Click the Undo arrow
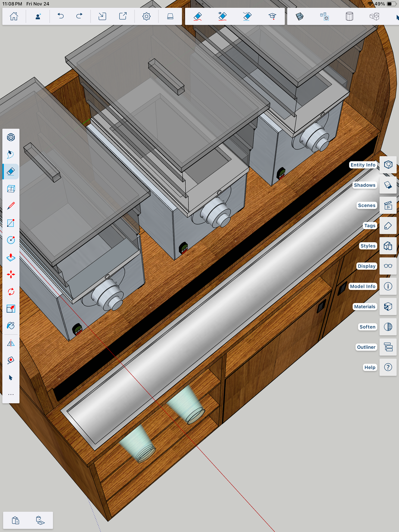This screenshot has width=399, height=532. (60, 16)
